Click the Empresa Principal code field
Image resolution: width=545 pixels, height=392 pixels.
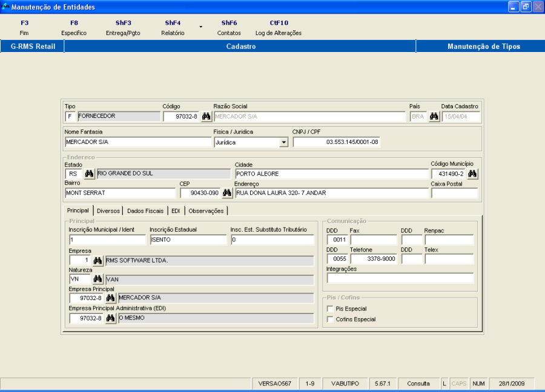87,298
